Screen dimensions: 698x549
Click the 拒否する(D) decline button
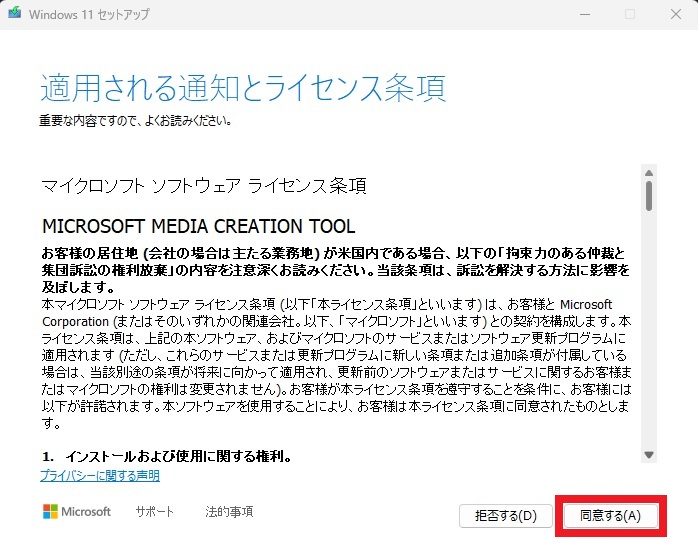506,516
